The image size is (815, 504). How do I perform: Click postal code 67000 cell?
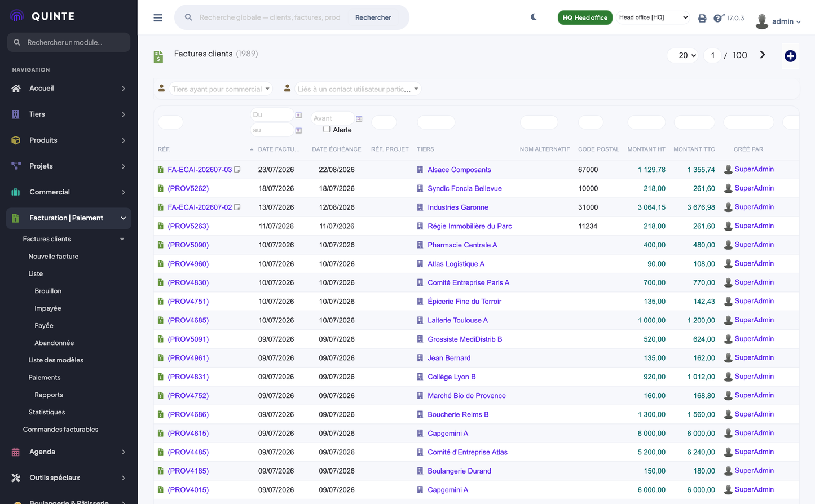[x=588, y=170]
